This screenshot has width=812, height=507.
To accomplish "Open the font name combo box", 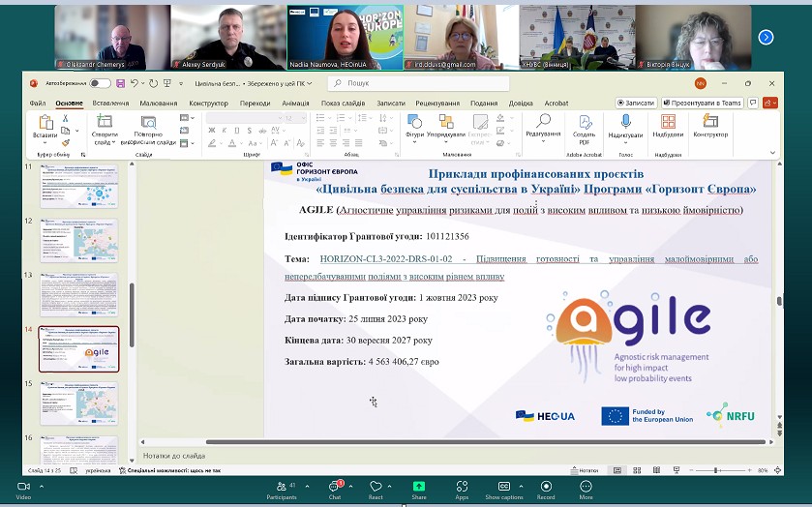I will click(245, 118).
